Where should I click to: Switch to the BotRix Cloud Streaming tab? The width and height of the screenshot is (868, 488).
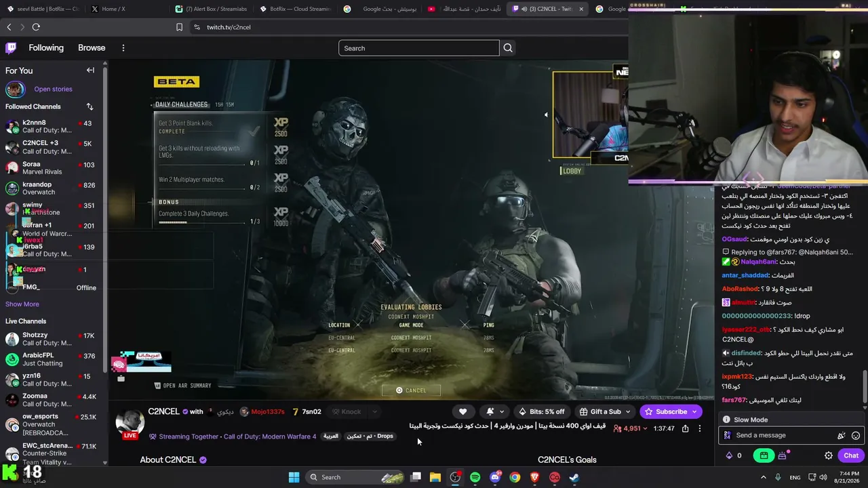coord(295,9)
